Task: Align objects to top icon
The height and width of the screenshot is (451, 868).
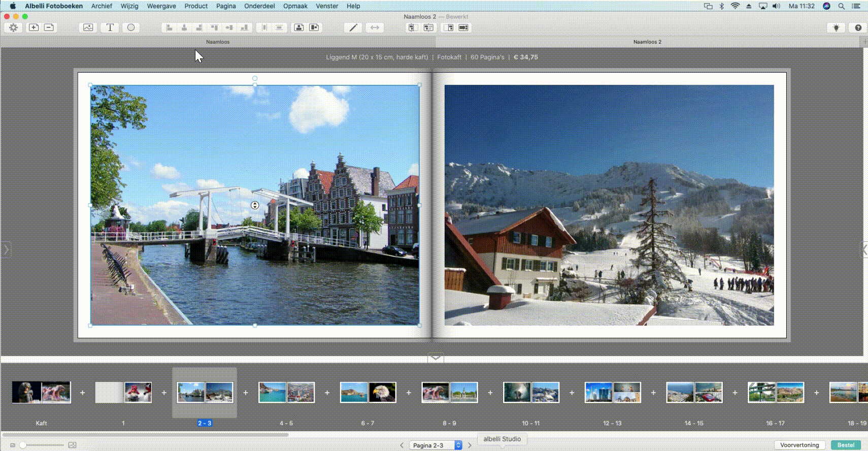Action: (x=214, y=27)
